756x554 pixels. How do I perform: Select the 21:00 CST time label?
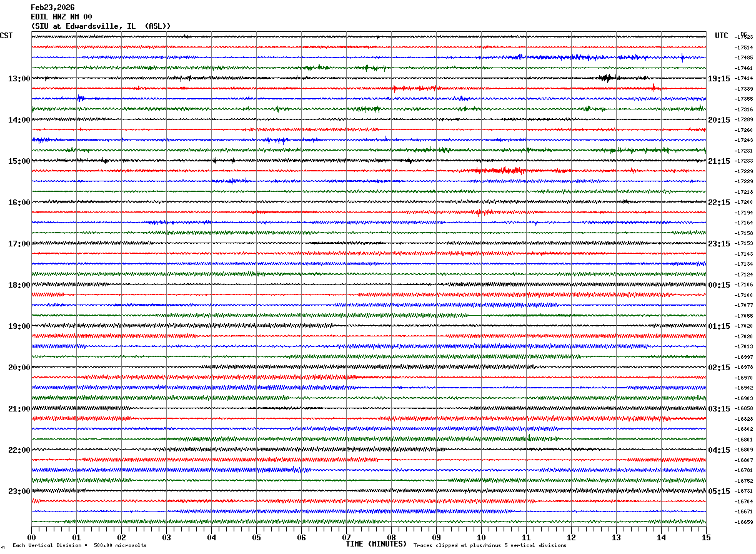(19, 409)
